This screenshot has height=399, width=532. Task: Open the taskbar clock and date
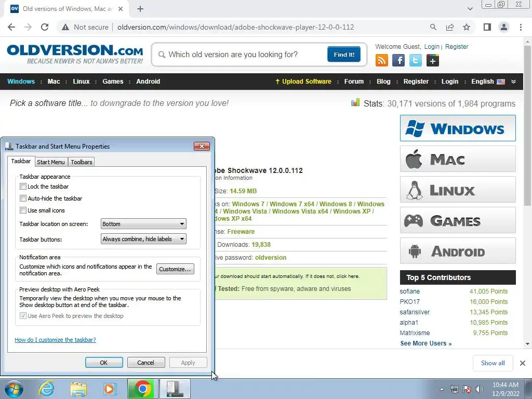tap(506, 389)
